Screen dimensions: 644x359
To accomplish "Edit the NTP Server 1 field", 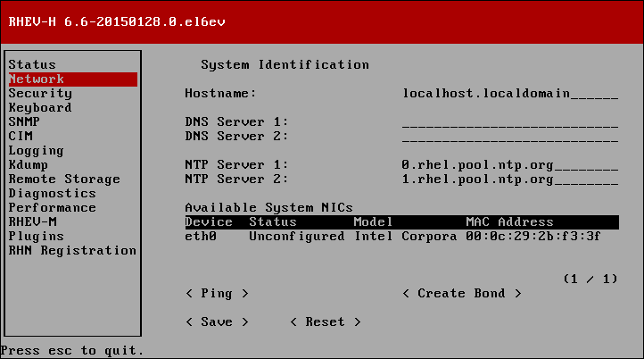I will click(510, 165).
